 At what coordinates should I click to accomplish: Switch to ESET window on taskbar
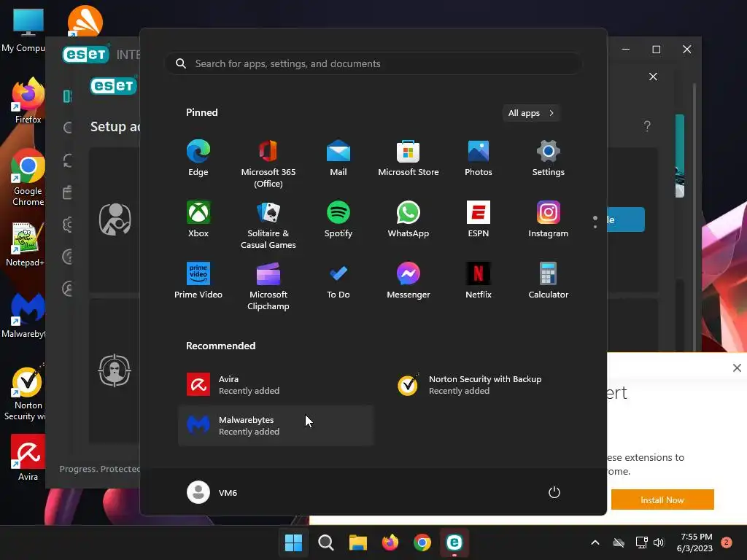pos(454,542)
